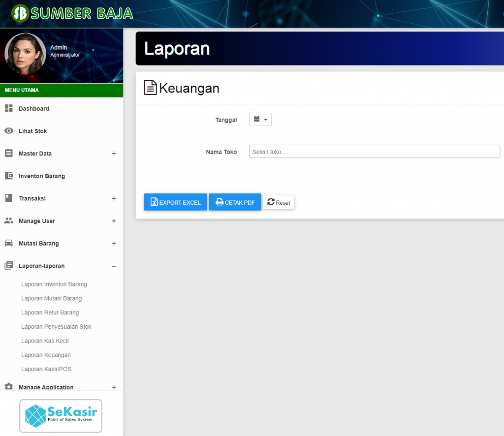The image size is (504, 436).
Task: Collapse Laporan-laporan with its minus sign
Action: coord(114,266)
